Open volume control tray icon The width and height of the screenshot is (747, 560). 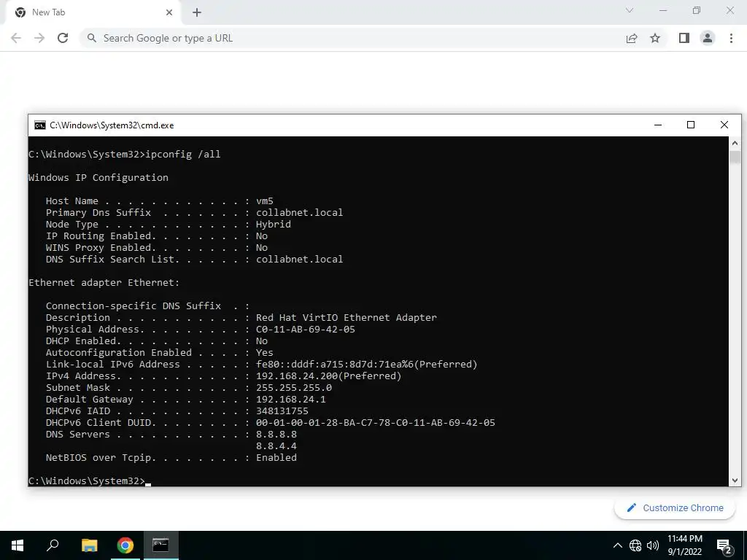(653, 545)
